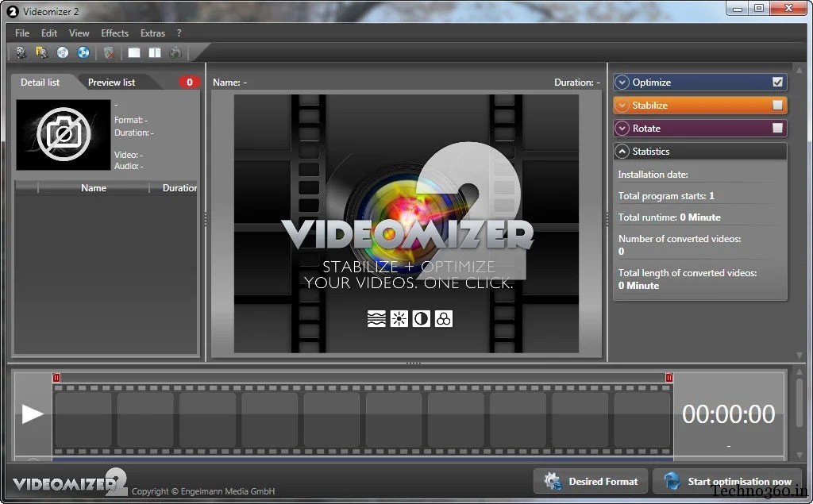Play the video with the play button
This screenshot has height=504, width=813.
pos(32,414)
